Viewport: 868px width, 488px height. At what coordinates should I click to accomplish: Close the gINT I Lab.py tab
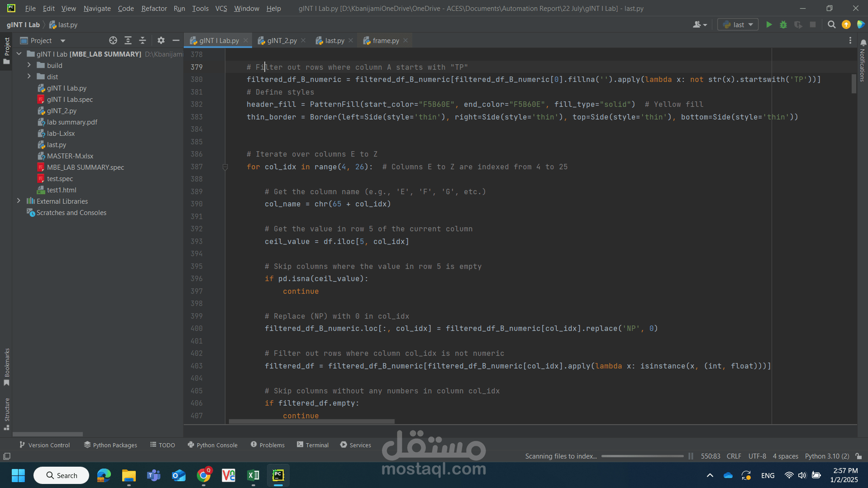(x=246, y=40)
